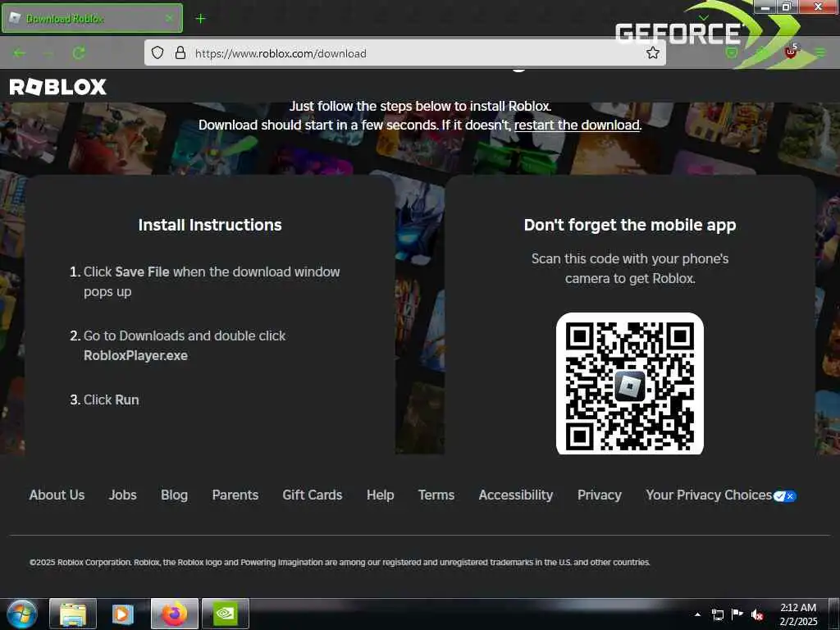
Task: Bookmark this page with the star icon
Action: [652, 52]
